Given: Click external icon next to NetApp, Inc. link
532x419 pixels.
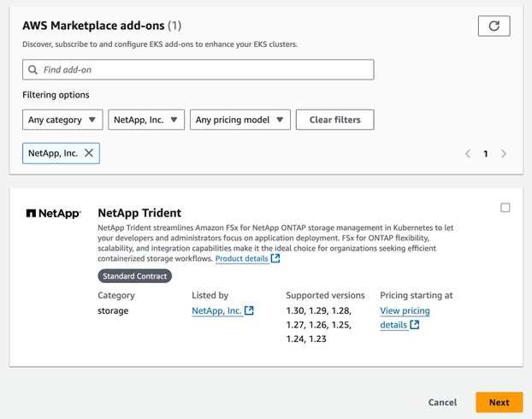Looking at the screenshot, I should pyautogui.click(x=250, y=310).
